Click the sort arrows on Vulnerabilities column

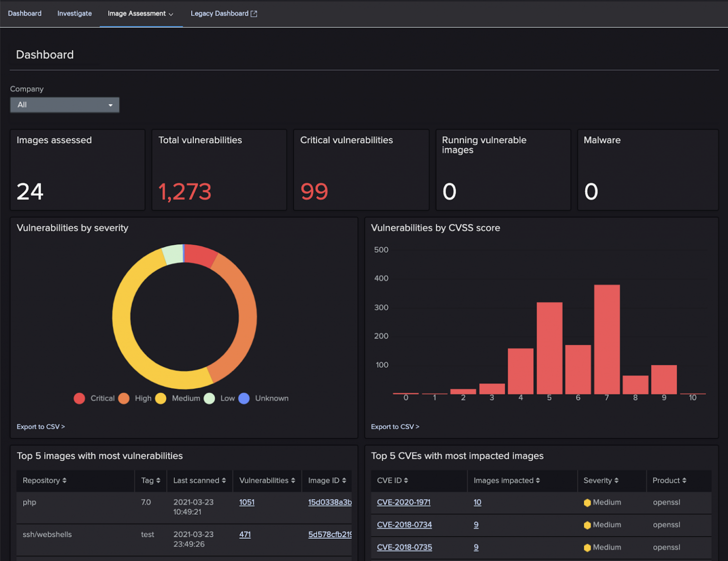click(293, 480)
